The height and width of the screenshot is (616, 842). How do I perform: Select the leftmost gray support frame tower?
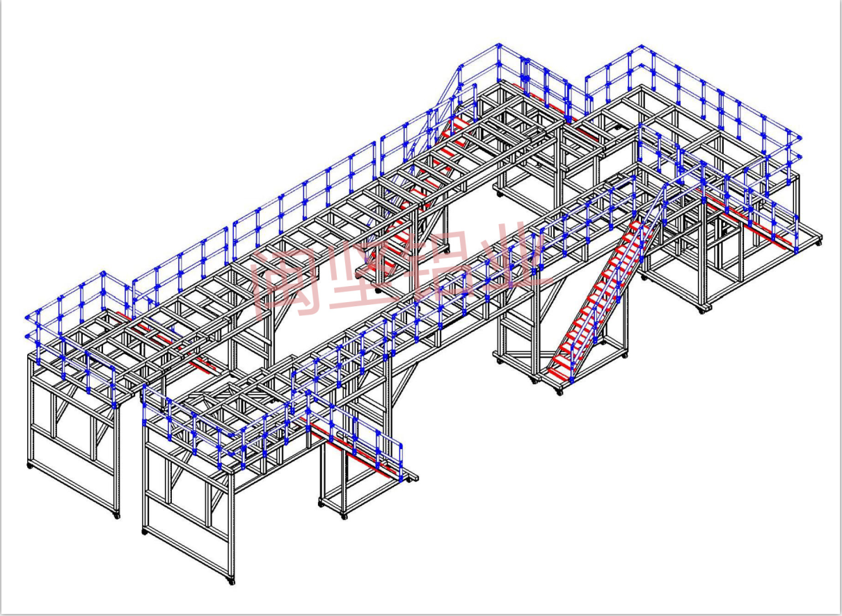point(73,432)
